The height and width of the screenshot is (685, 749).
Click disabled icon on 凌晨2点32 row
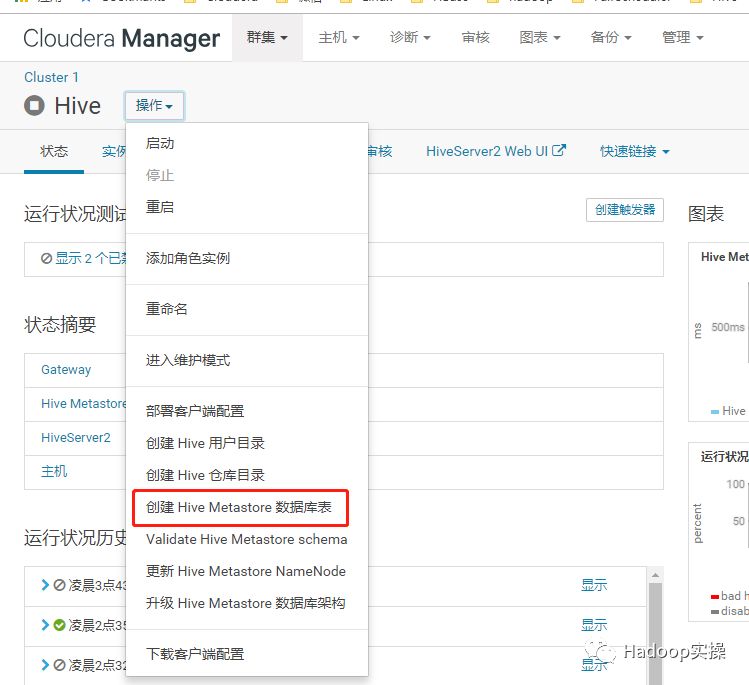coord(59,664)
